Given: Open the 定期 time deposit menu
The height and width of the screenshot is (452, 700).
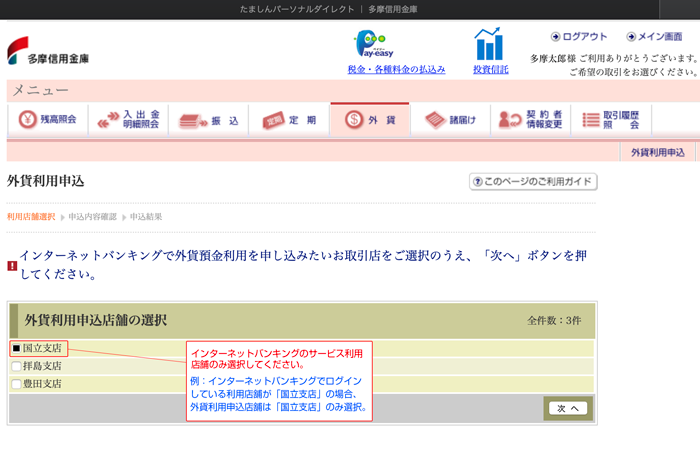Looking at the screenshot, I should point(289,120).
